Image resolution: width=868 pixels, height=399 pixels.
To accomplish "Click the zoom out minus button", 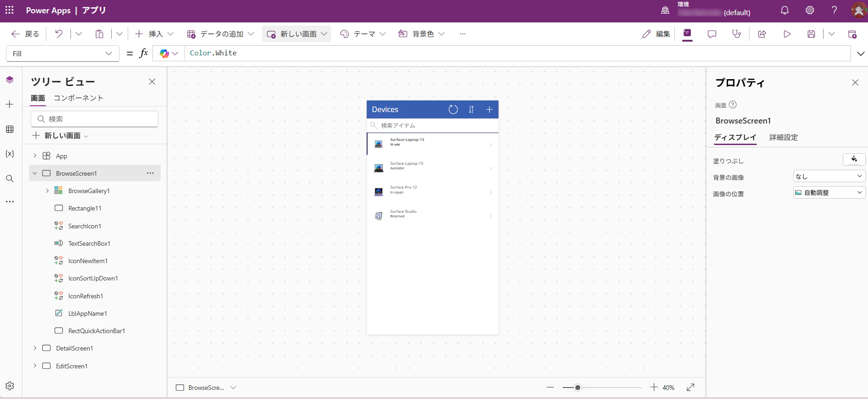I will pos(550,388).
